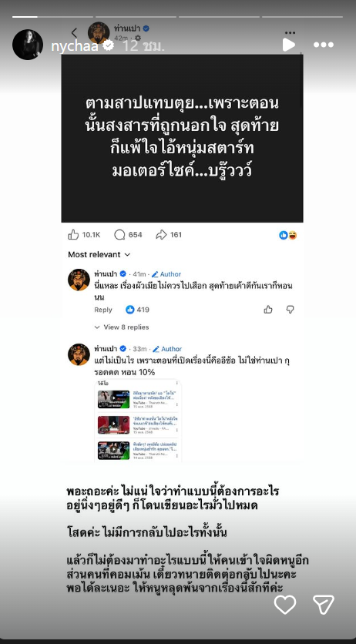
Task: Open story options three-dot menu
Action: pyautogui.click(x=323, y=45)
